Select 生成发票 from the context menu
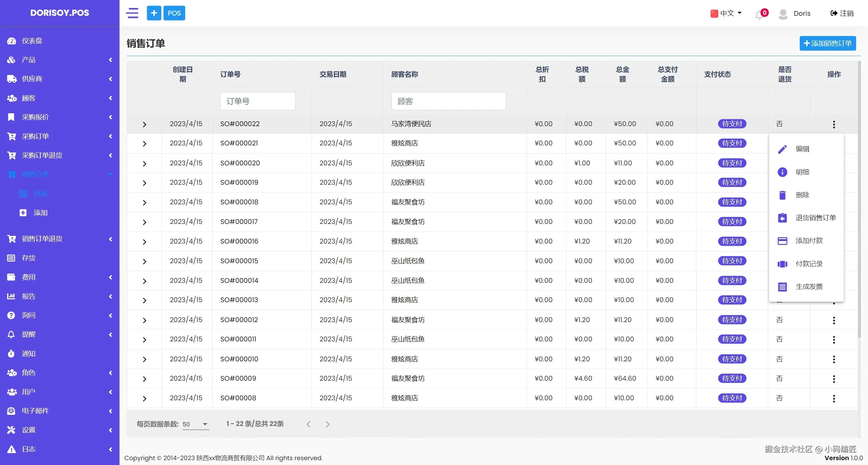Image resolution: width=868 pixels, height=465 pixels. click(x=809, y=286)
